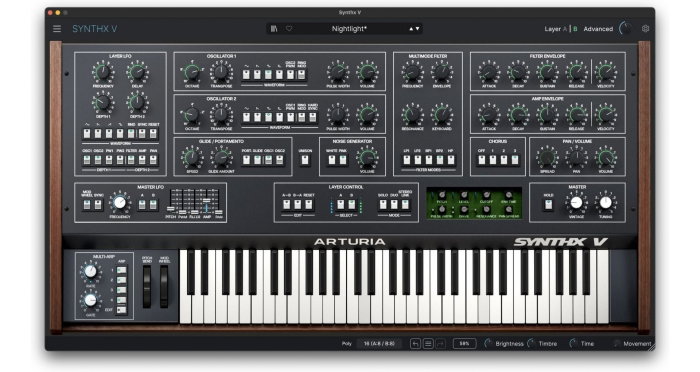Click the Layer LFO Frequency knob

coord(103,72)
